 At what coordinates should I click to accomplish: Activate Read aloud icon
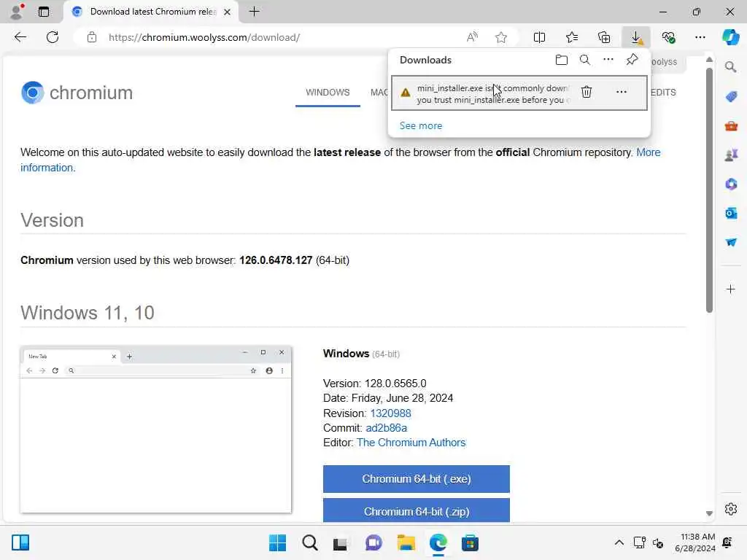pos(472,37)
